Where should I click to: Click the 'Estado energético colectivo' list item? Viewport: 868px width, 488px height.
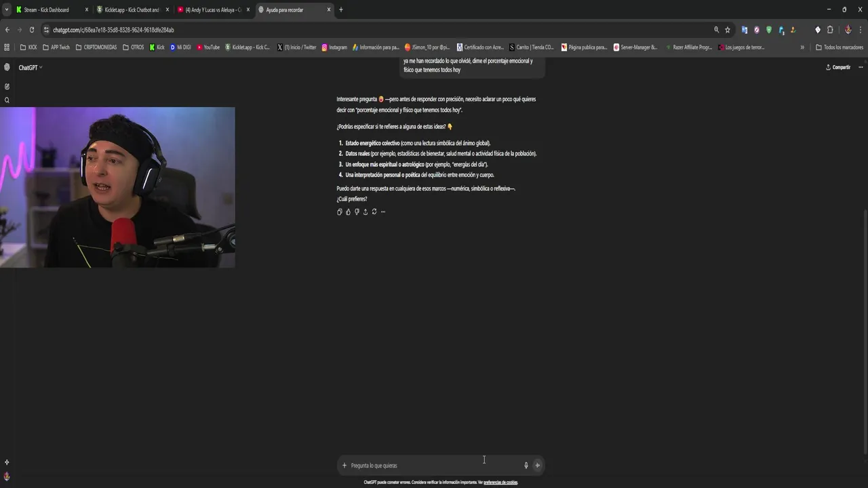[x=418, y=143]
